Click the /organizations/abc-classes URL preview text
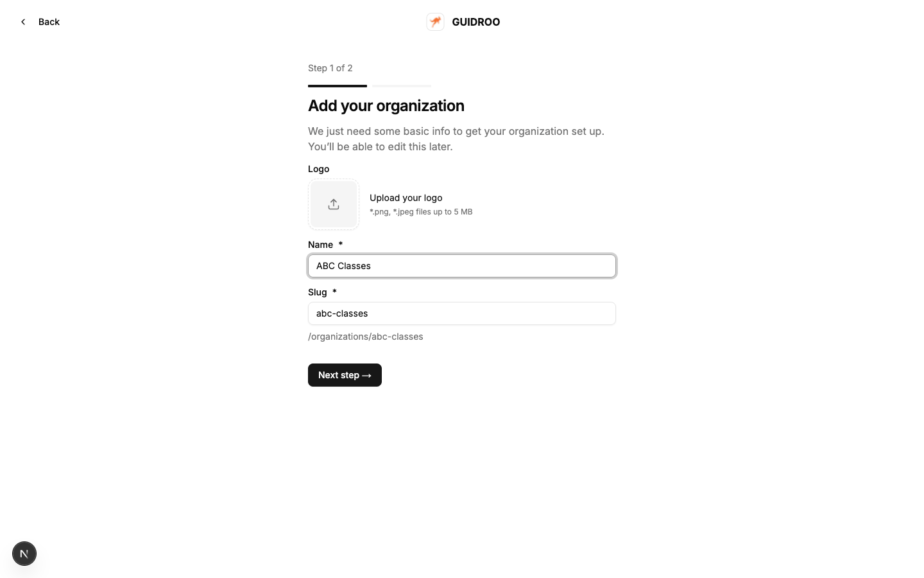Screen dimensions: 924x578 (x=365, y=337)
